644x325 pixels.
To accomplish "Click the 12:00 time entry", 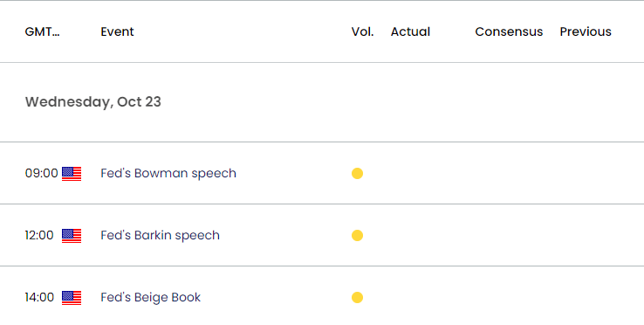I will tap(39, 235).
